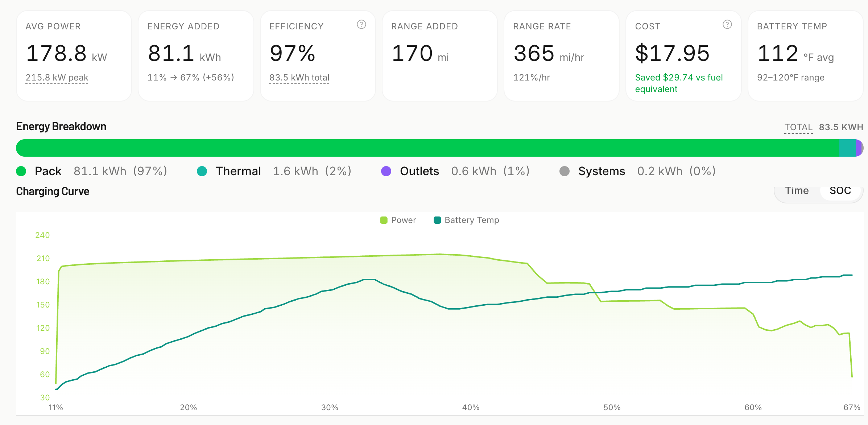Click the '112' battery temp value
This screenshot has width=868, height=425.
pyautogui.click(x=778, y=53)
